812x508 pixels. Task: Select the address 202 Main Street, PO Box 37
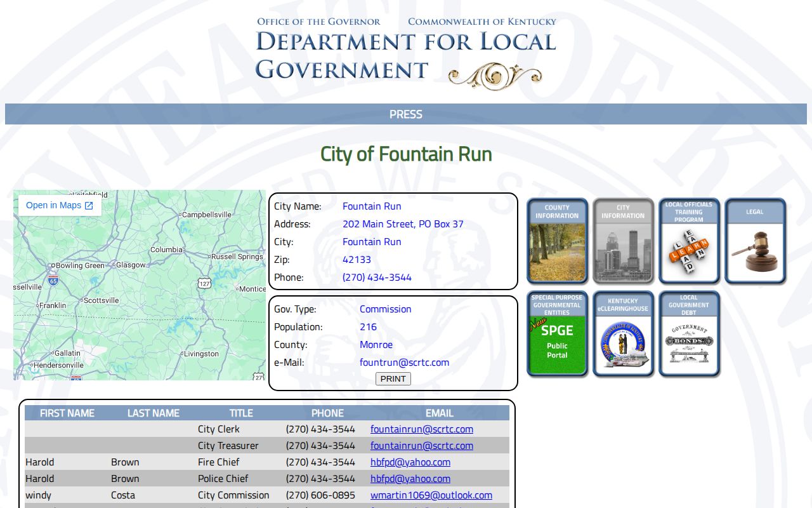point(403,224)
